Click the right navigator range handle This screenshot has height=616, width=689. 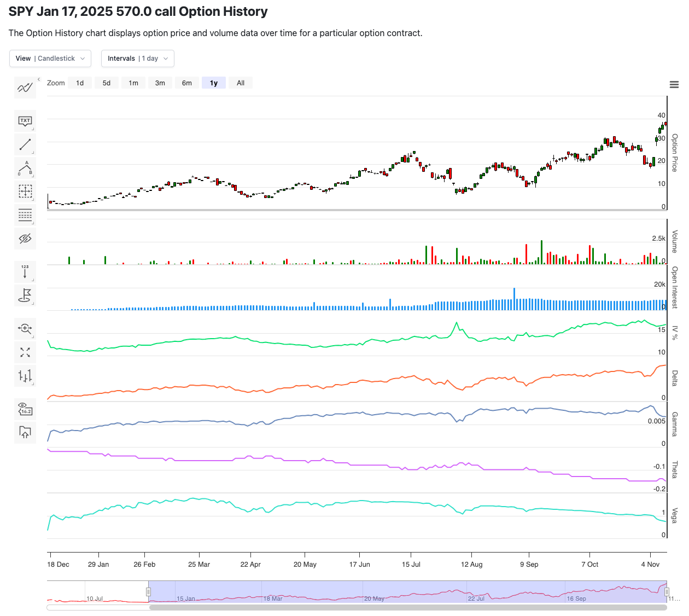point(667,592)
